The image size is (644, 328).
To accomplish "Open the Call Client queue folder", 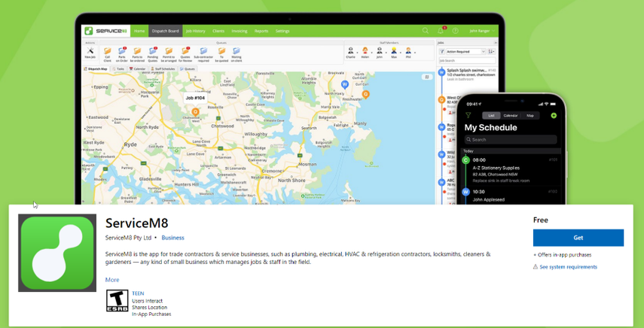I will coord(107,54).
